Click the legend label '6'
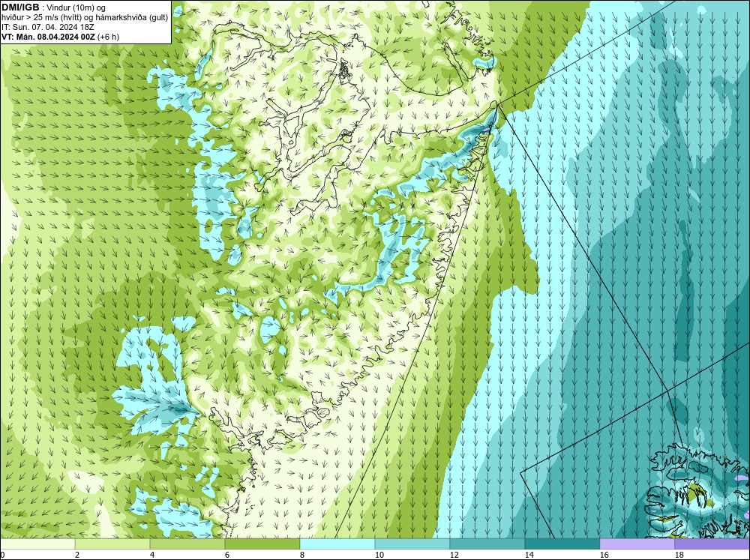This screenshot has width=750, height=560. click(x=227, y=555)
